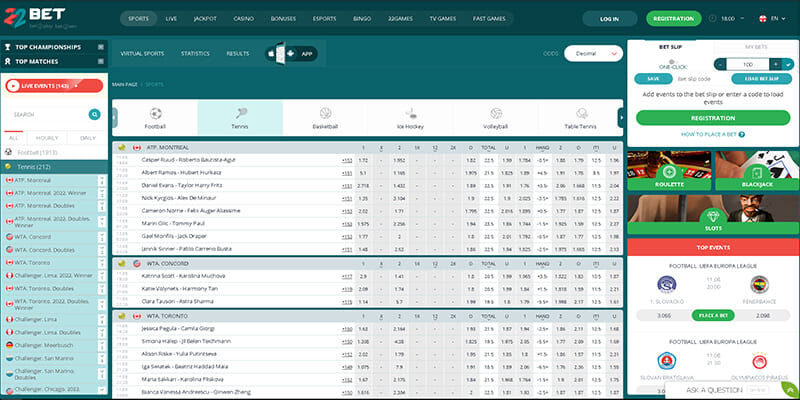Open the How To Place A Bet link
Screen dimensions: 800x400
(713, 135)
